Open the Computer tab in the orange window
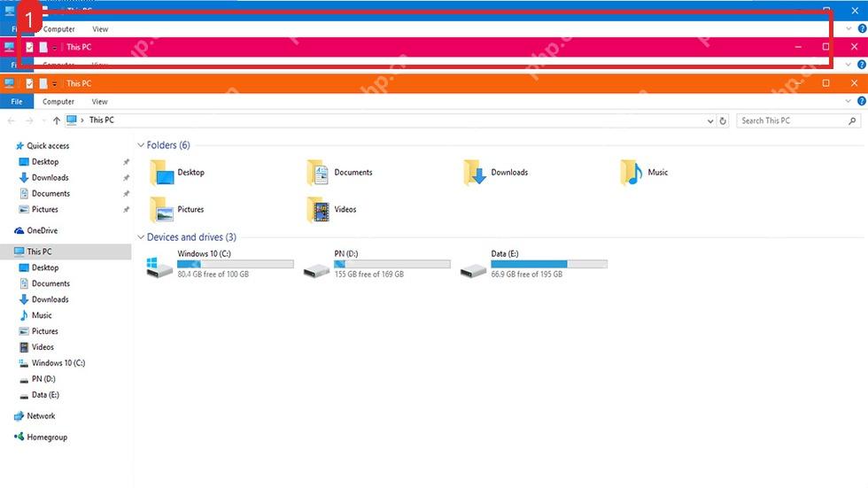This screenshot has width=868, height=488. tap(58, 102)
